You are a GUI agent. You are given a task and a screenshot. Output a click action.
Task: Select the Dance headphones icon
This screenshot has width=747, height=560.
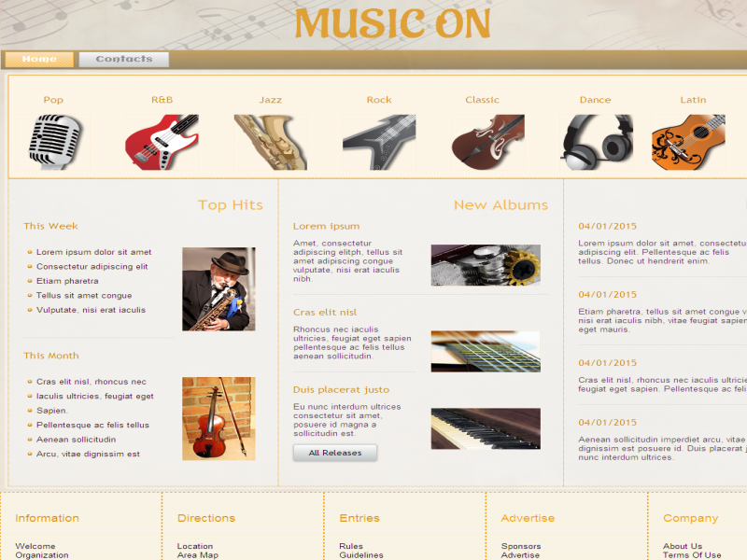point(597,142)
